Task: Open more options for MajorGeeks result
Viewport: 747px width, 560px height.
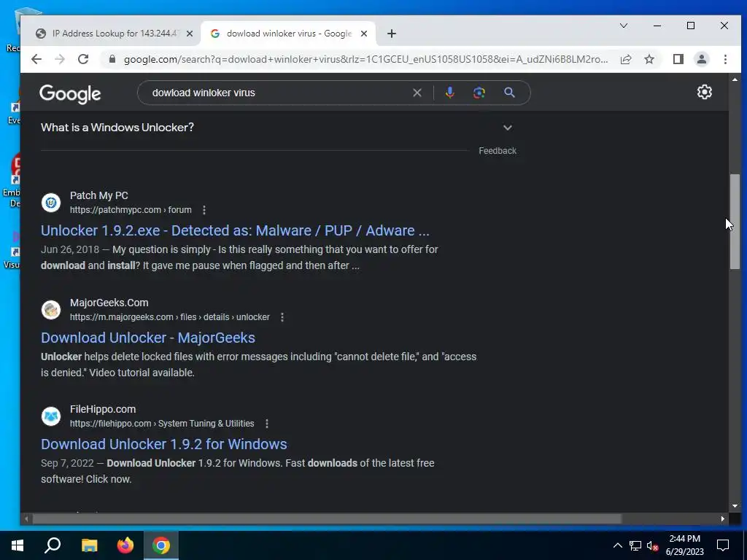Action: 282,317
